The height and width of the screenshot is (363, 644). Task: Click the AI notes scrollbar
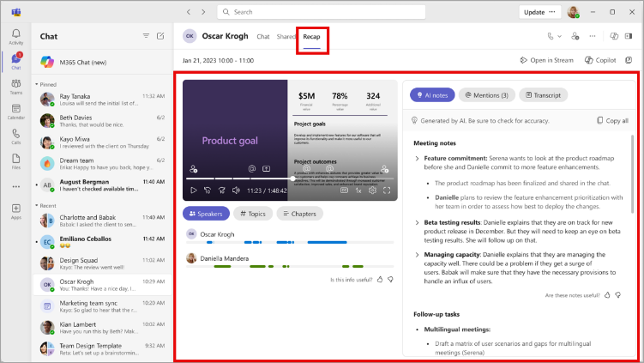(x=633, y=174)
